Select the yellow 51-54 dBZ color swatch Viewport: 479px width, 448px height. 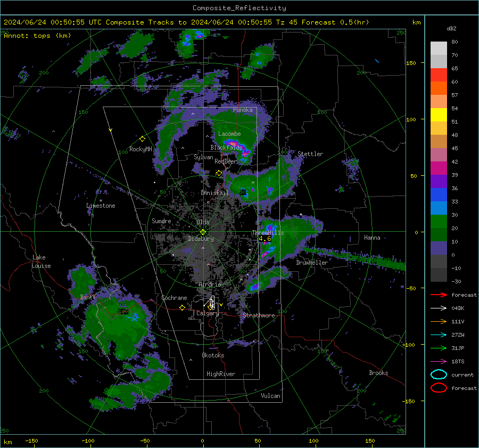tap(439, 115)
